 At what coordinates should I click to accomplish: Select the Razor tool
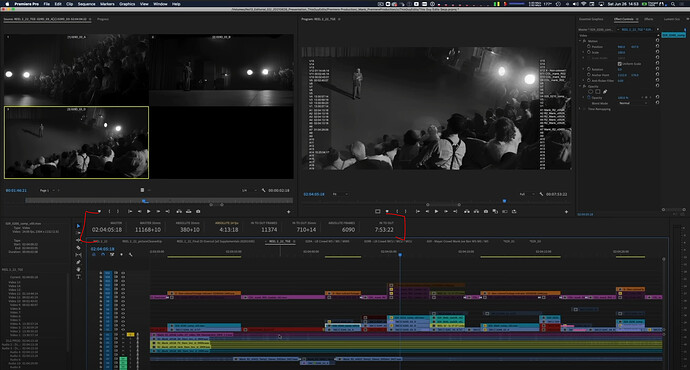[79, 248]
